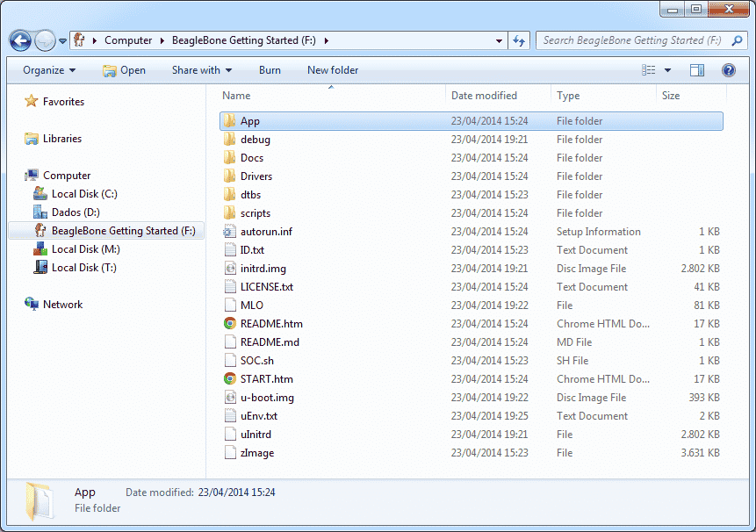Click the initrd.img disc image icon
Viewport: 756px width, 532px height.
point(230,269)
